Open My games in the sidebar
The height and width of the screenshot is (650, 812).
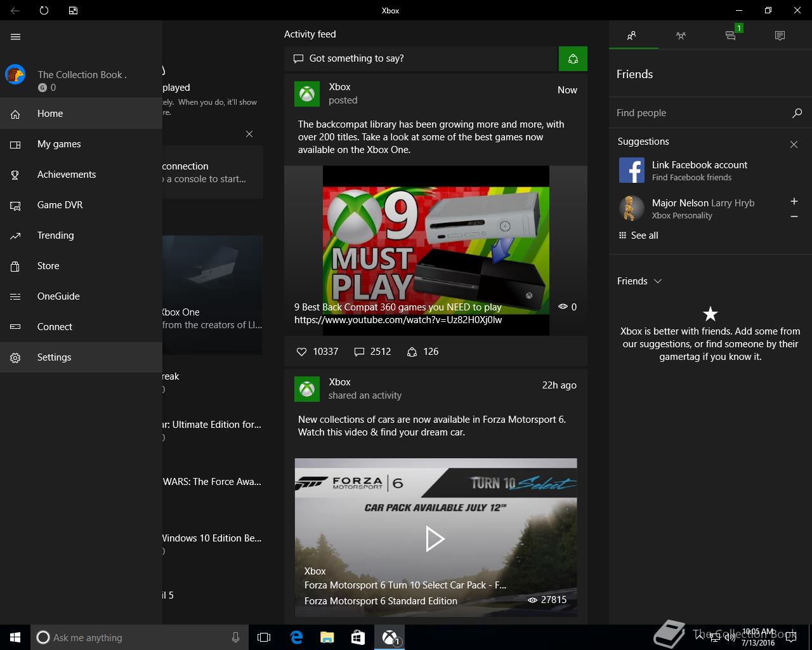coord(81,144)
